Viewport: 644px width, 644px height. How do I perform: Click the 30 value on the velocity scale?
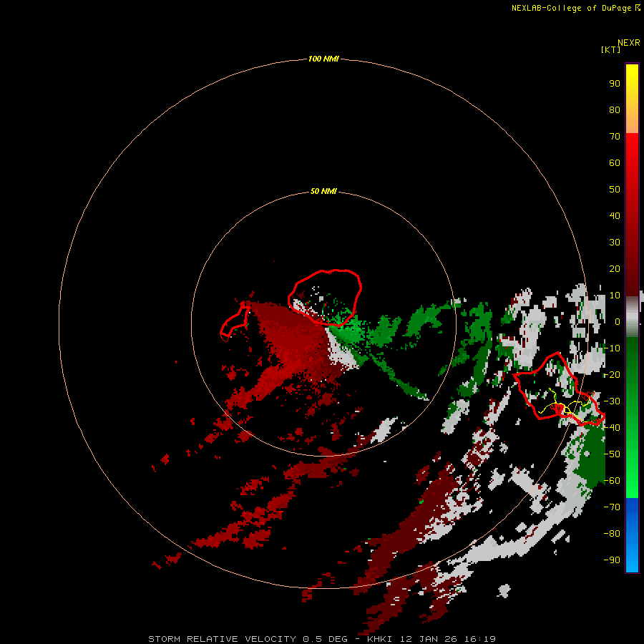point(615,243)
